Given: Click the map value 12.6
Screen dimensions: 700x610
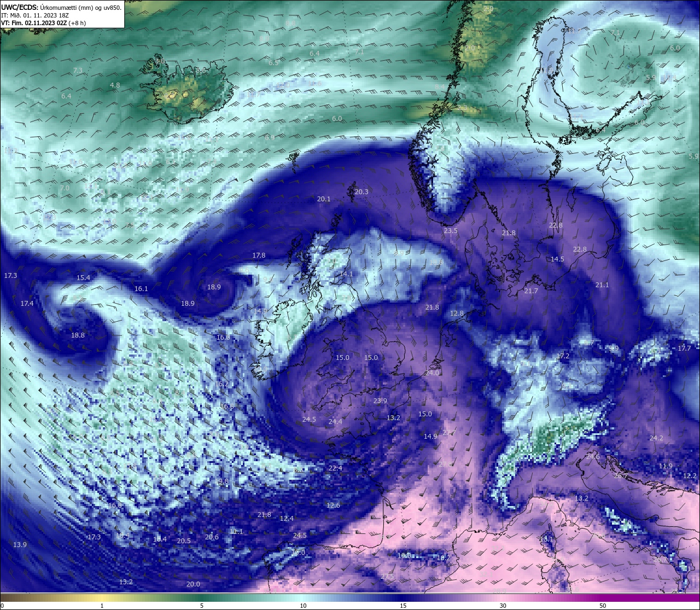Looking at the screenshot, I should (x=333, y=505).
